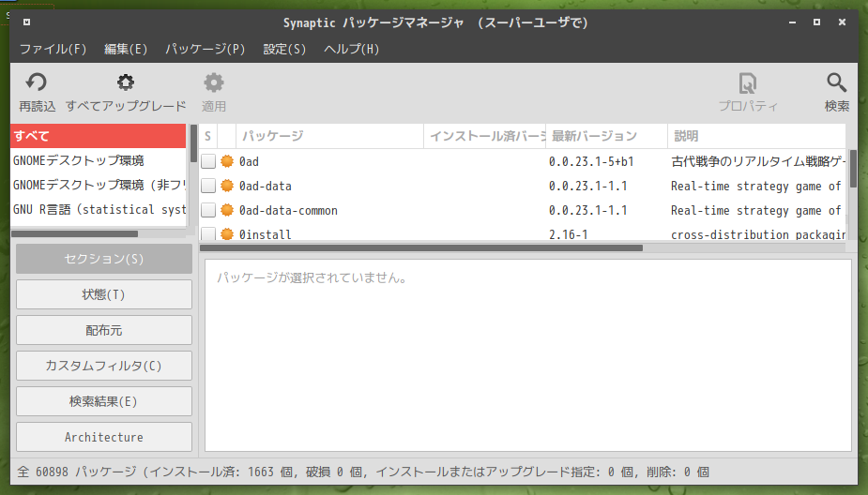Image resolution: width=868 pixels, height=495 pixels.
Task: Click the section list horizontal scrollbar
Action: coord(74,234)
